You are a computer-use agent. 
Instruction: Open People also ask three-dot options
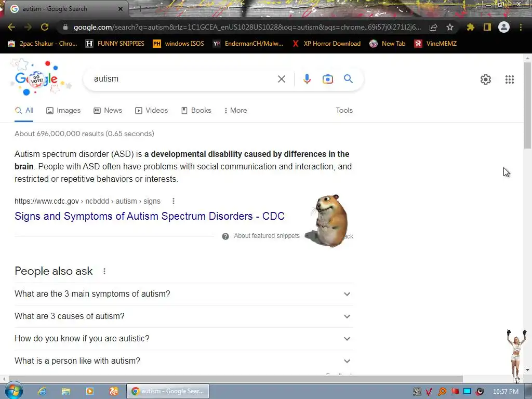pyautogui.click(x=104, y=271)
